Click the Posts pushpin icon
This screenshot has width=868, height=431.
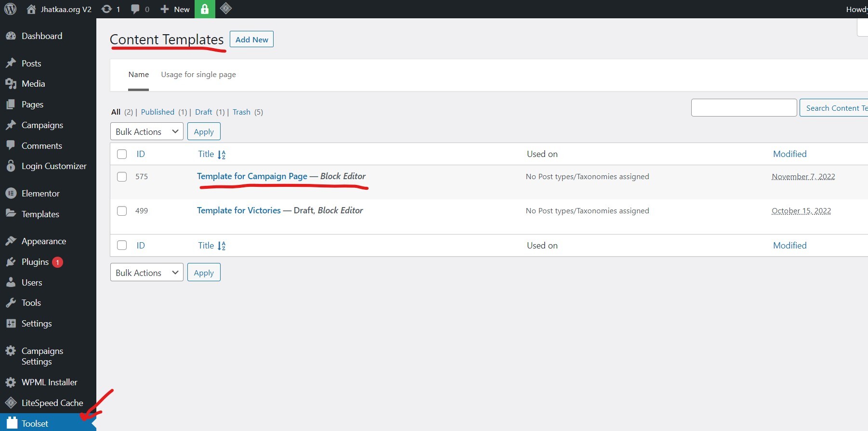(x=11, y=63)
